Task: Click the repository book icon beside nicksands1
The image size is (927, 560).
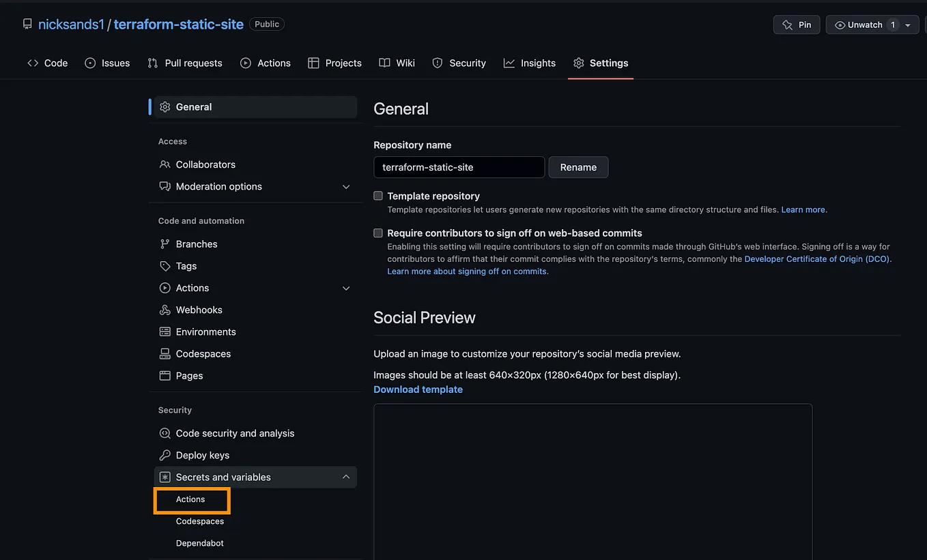Action: tap(27, 23)
